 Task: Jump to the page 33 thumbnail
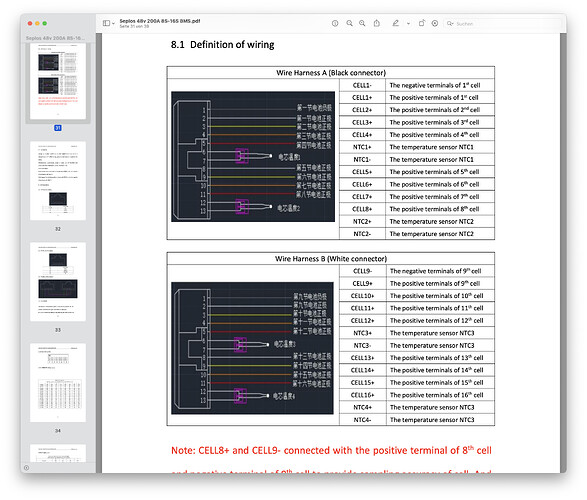[x=58, y=282]
